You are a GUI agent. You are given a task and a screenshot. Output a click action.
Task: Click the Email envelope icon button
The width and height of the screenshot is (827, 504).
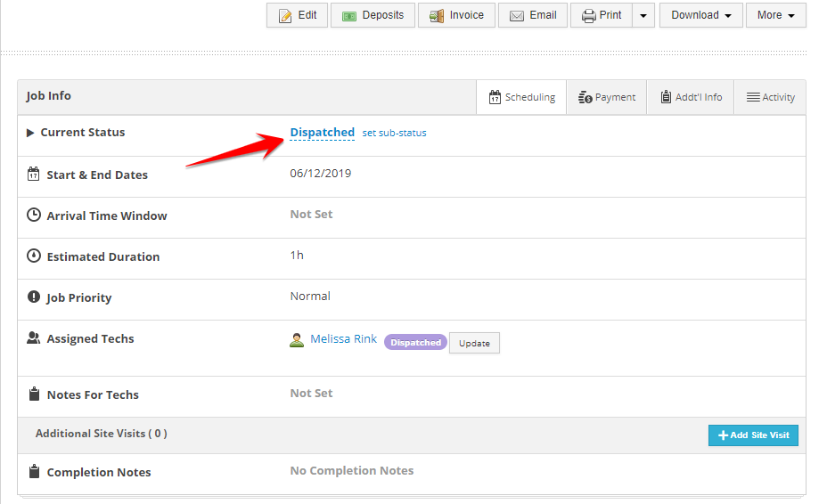point(532,15)
